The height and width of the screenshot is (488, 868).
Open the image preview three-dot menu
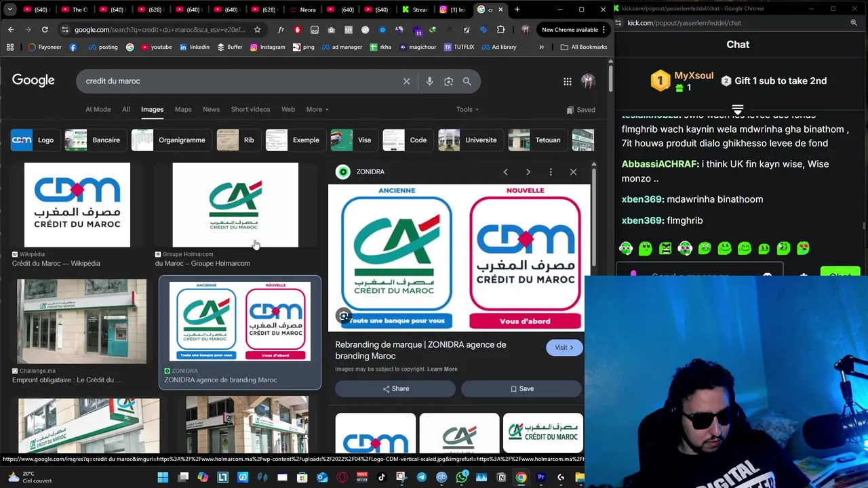pyautogui.click(x=551, y=172)
